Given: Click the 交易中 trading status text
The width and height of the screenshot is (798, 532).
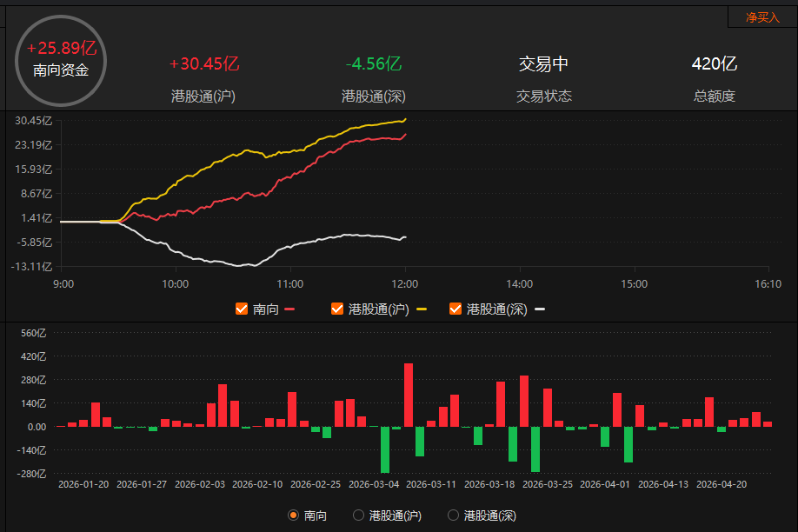Looking at the screenshot, I should (x=543, y=63).
